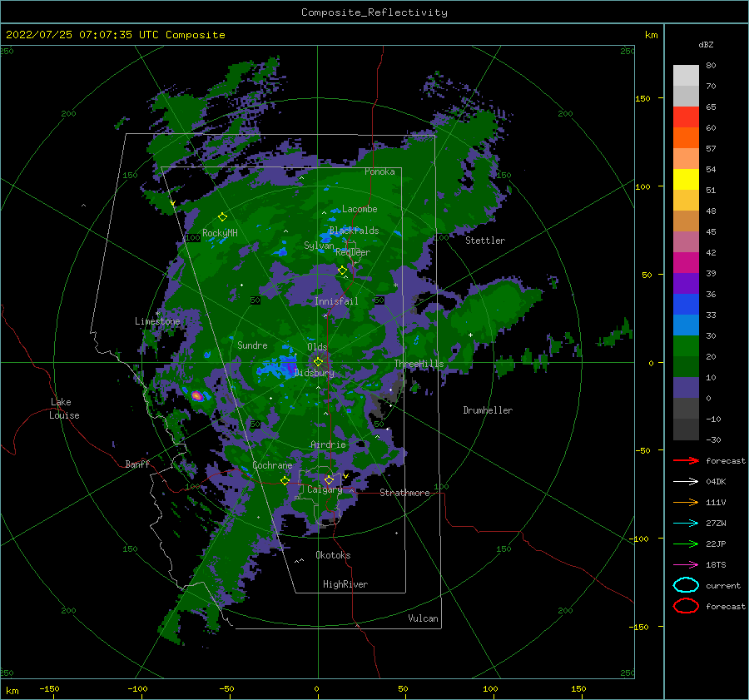Screen dimensions: 749x700
Task: Select the white 04DK arrow legend entry
Action: coord(686,481)
